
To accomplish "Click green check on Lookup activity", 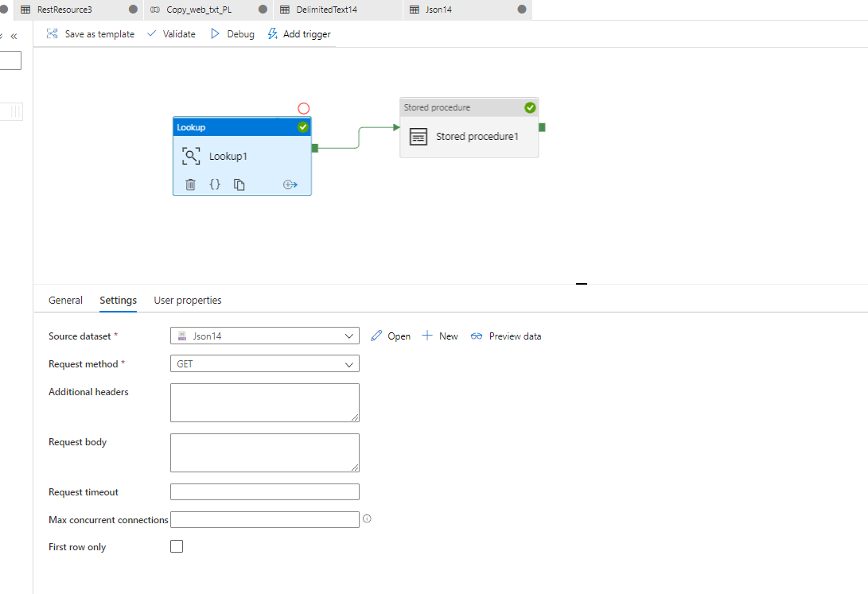I will click(x=303, y=127).
